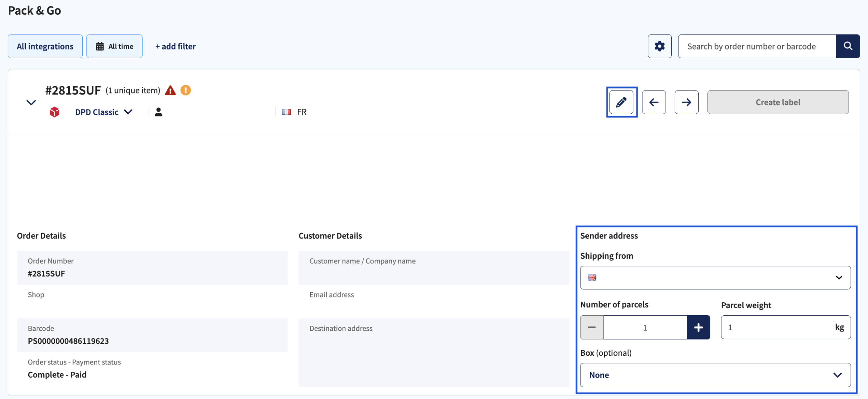868x399 pixels.
Task: Go to previous order with left arrow
Action: click(x=654, y=102)
